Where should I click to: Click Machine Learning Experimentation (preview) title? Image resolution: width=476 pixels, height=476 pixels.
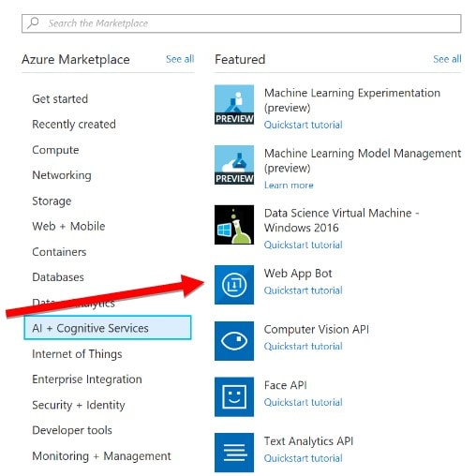pos(352,100)
